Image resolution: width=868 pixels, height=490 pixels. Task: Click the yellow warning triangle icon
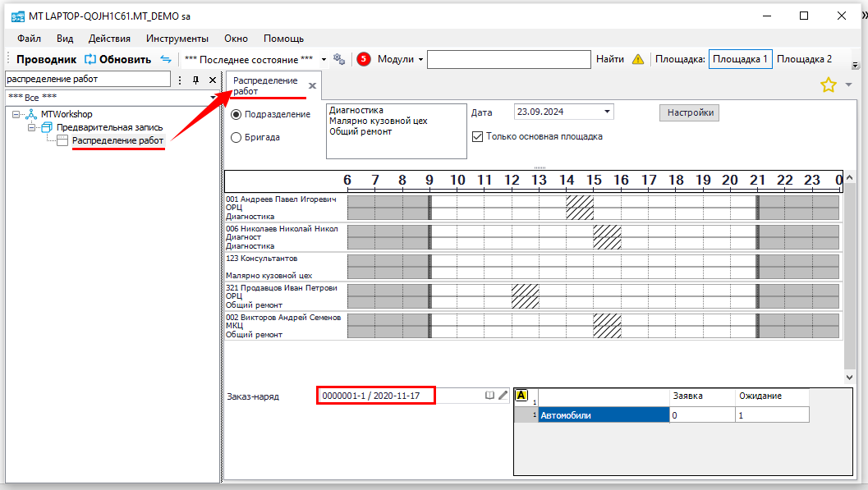638,59
